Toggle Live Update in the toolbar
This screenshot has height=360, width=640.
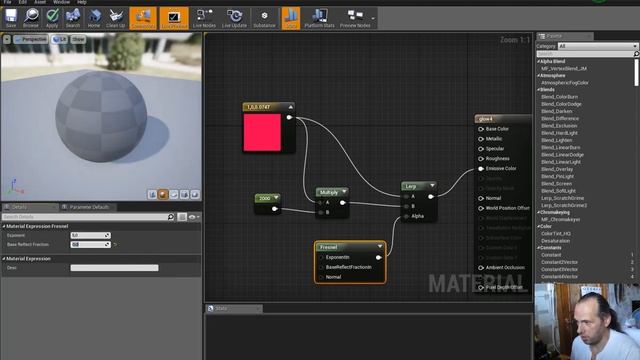pyautogui.click(x=234, y=18)
